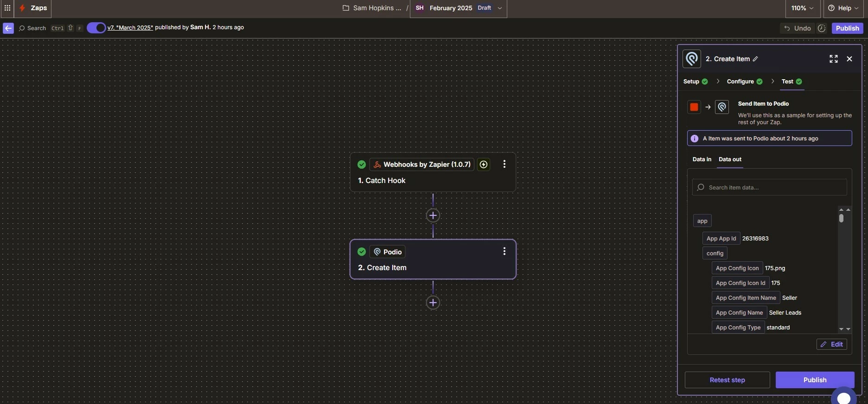The image size is (868, 404).
Task: Open the v7 "March 2025" version link
Action: 130,28
